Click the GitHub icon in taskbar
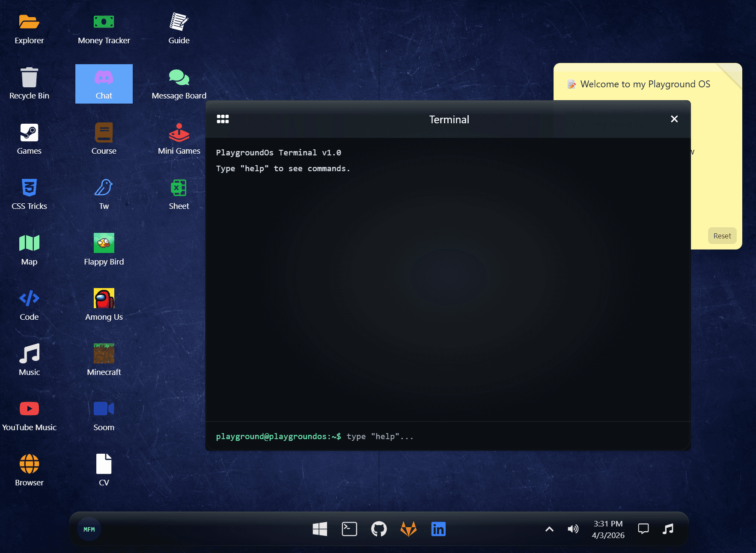Image resolution: width=756 pixels, height=553 pixels. click(379, 529)
